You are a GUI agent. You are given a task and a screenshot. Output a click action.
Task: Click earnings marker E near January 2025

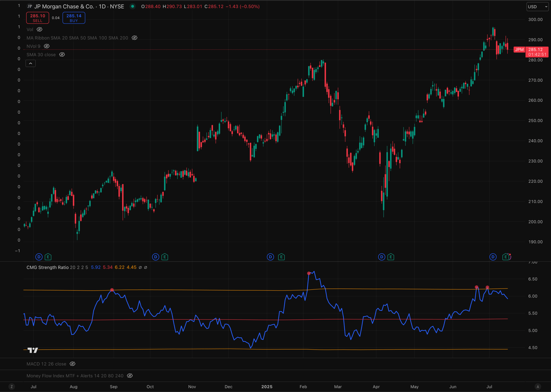[x=282, y=257]
